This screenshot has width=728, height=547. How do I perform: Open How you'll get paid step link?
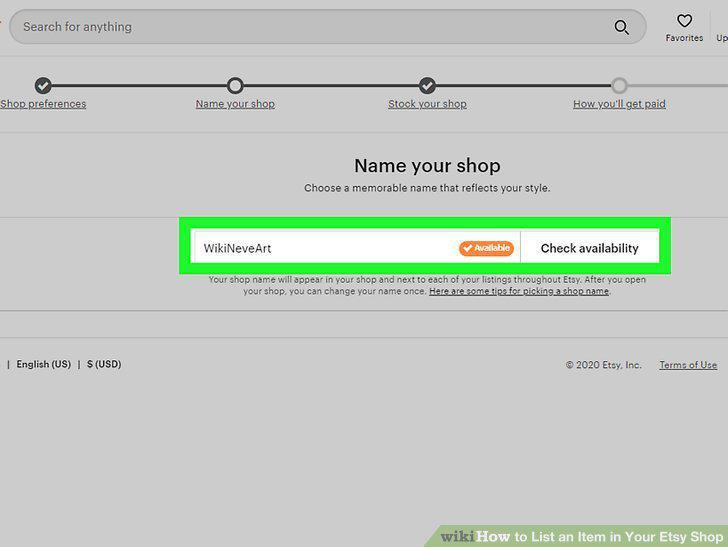(x=619, y=104)
